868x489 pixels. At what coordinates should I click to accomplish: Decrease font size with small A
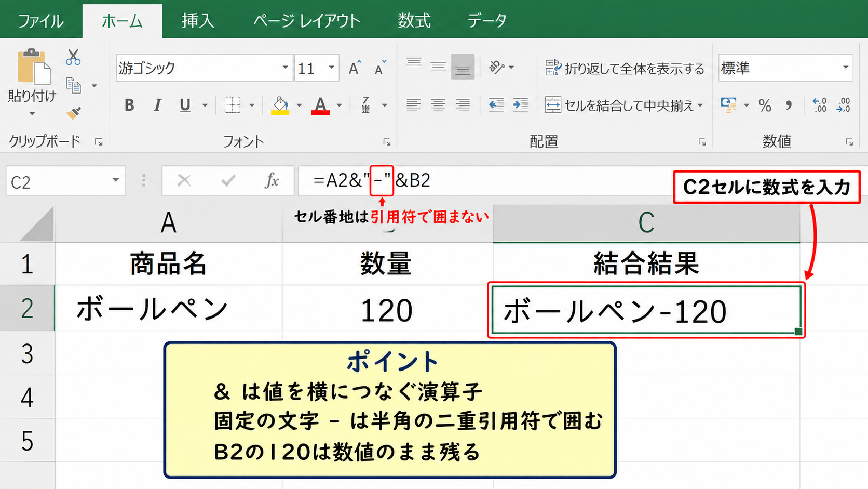click(x=381, y=68)
